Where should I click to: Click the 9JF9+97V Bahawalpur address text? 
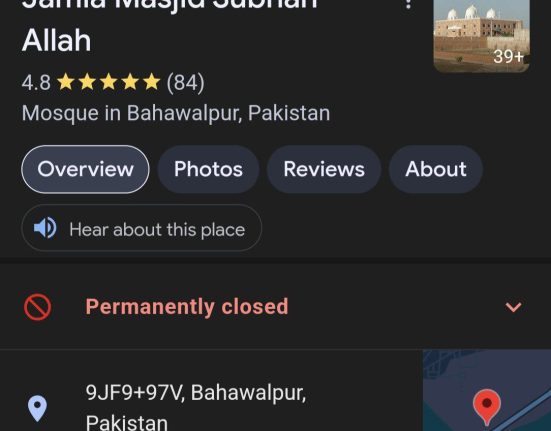(x=196, y=407)
